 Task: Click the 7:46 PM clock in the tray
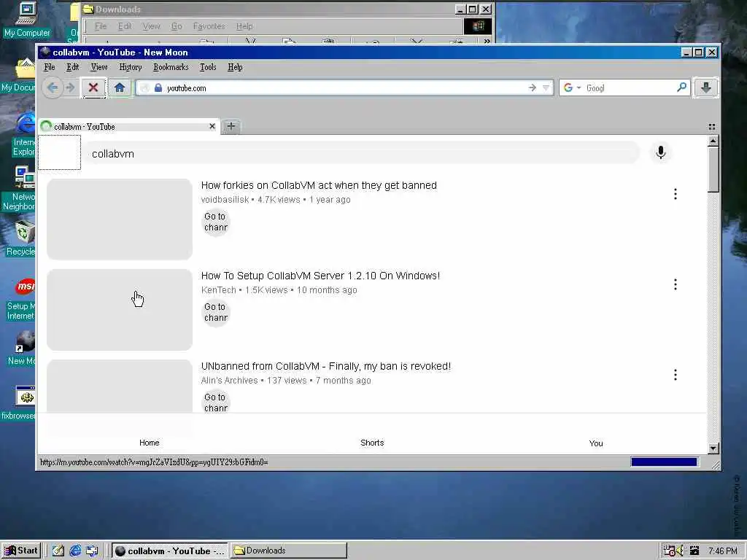(x=723, y=551)
